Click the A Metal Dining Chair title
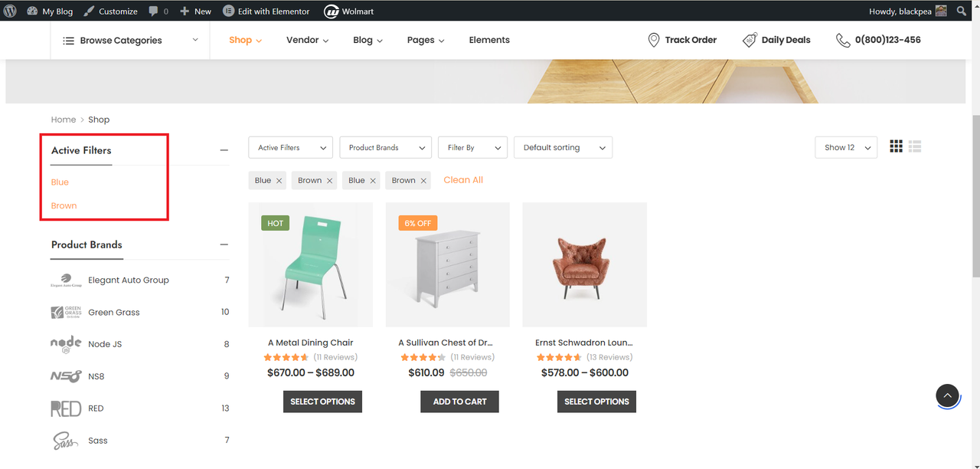The width and height of the screenshot is (980, 469). click(311, 343)
